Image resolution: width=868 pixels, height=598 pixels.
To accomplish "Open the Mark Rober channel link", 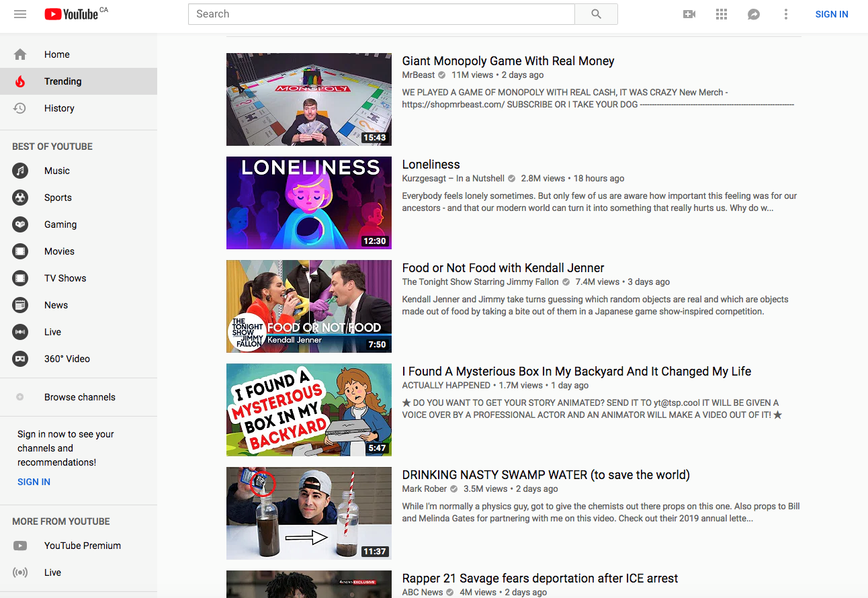I will pos(425,489).
